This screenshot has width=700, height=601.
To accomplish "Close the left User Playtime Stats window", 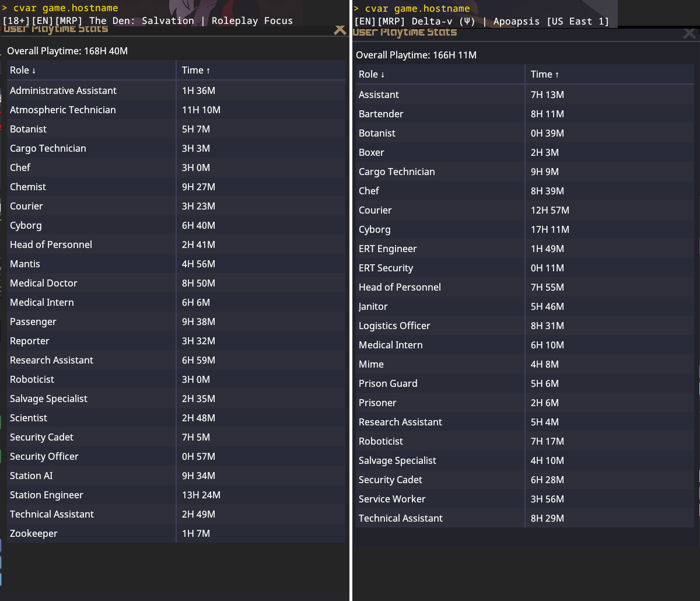I will [339, 30].
